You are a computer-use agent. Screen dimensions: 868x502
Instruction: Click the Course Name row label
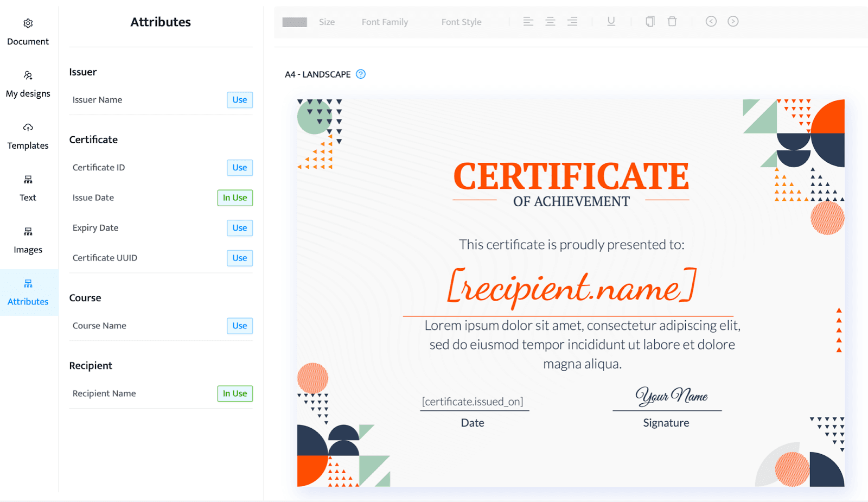99,326
